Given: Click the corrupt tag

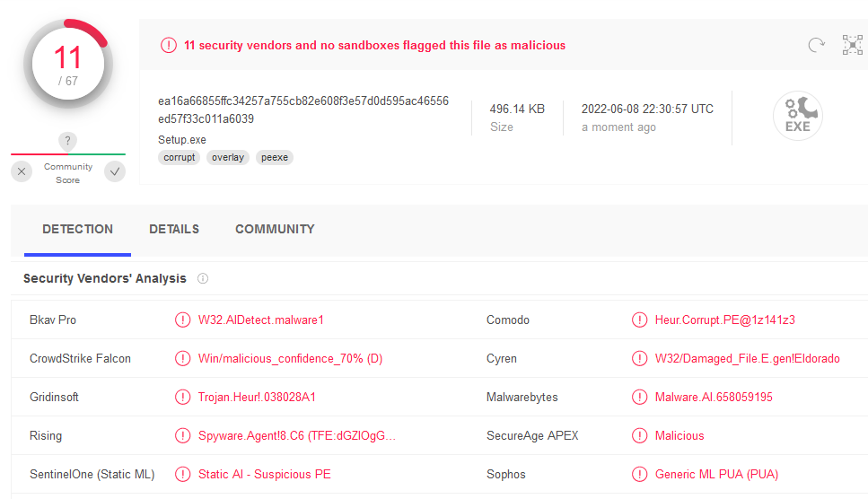Looking at the screenshot, I should (180, 158).
